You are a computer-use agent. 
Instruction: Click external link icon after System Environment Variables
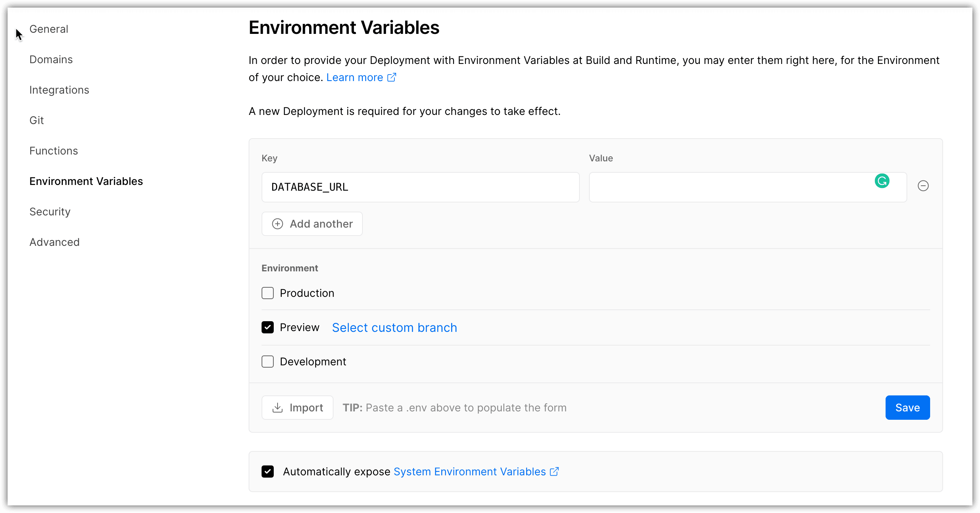tap(554, 472)
